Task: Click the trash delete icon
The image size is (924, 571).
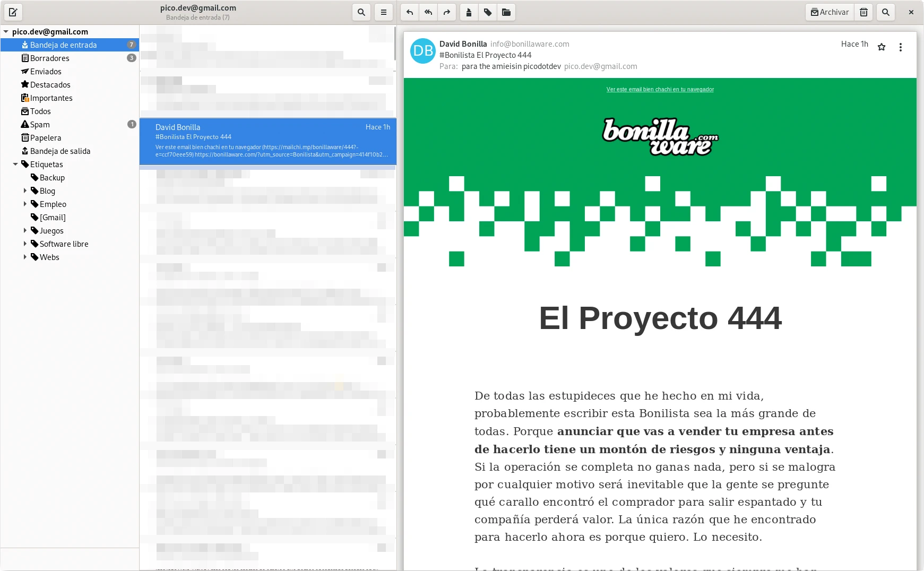Action: tap(864, 12)
